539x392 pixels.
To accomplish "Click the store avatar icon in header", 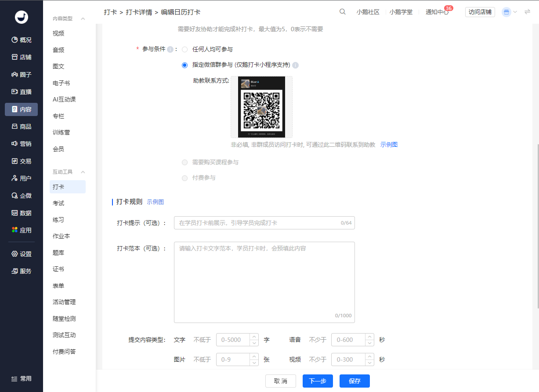I will (506, 12).
